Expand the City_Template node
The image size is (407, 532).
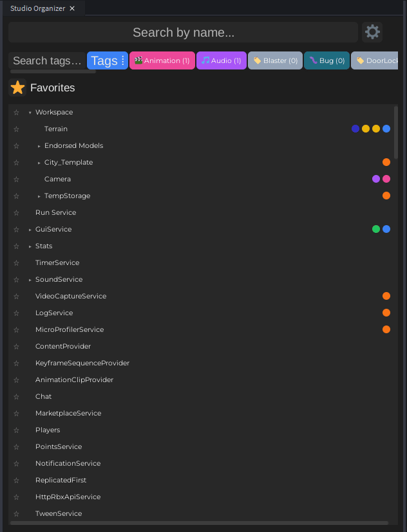coord(39,163)
